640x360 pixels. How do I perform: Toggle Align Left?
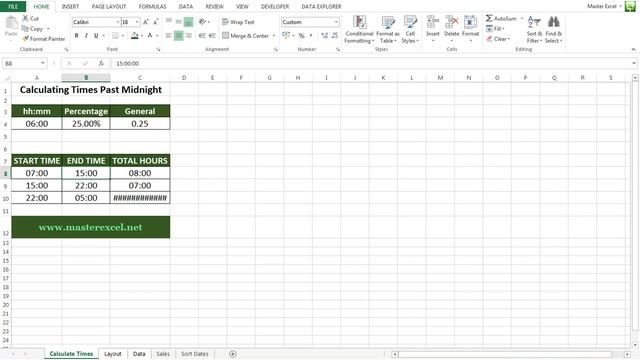(169, 36)
